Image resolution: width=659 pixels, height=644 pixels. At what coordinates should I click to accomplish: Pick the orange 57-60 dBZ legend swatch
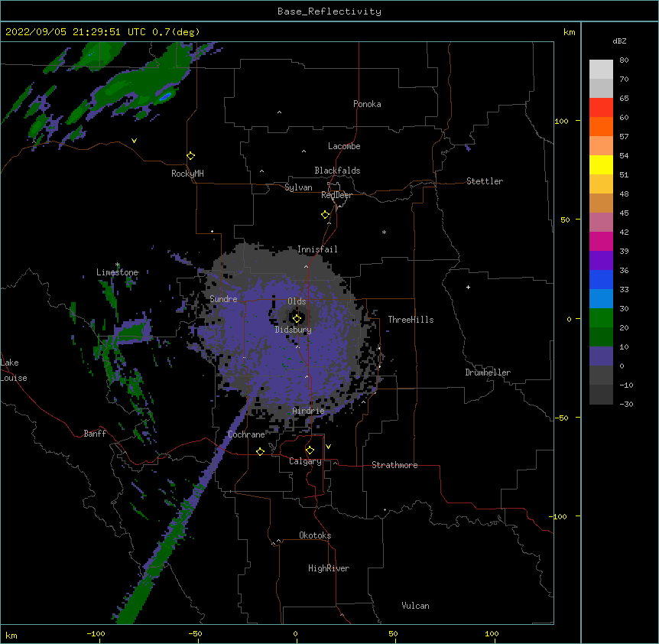601,126
